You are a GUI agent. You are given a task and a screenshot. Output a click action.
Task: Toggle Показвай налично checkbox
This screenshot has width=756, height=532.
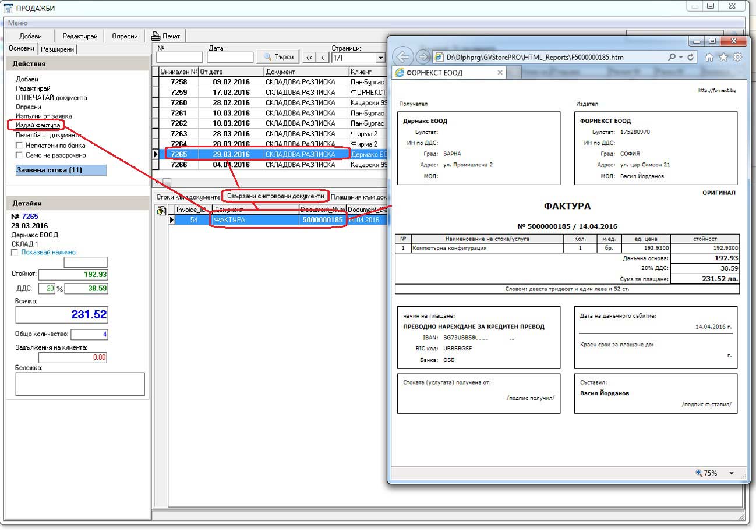click(x=15, y=253)
